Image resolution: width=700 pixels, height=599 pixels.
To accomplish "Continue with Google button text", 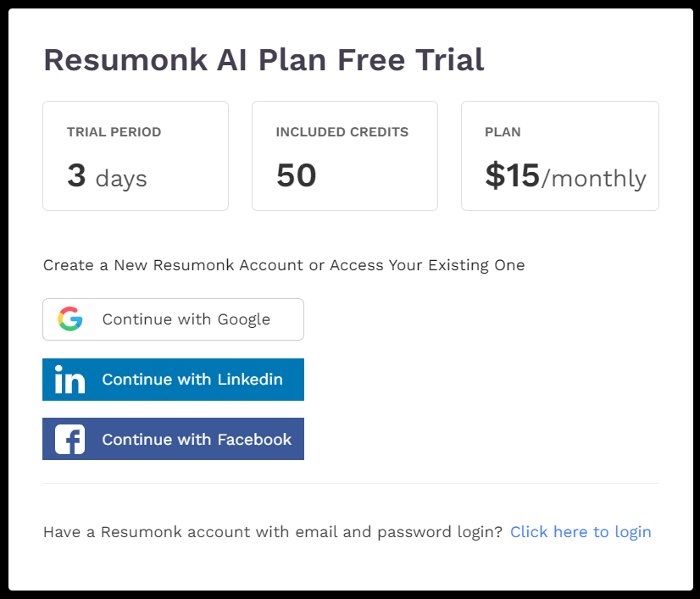I will [x=186, y=319].
